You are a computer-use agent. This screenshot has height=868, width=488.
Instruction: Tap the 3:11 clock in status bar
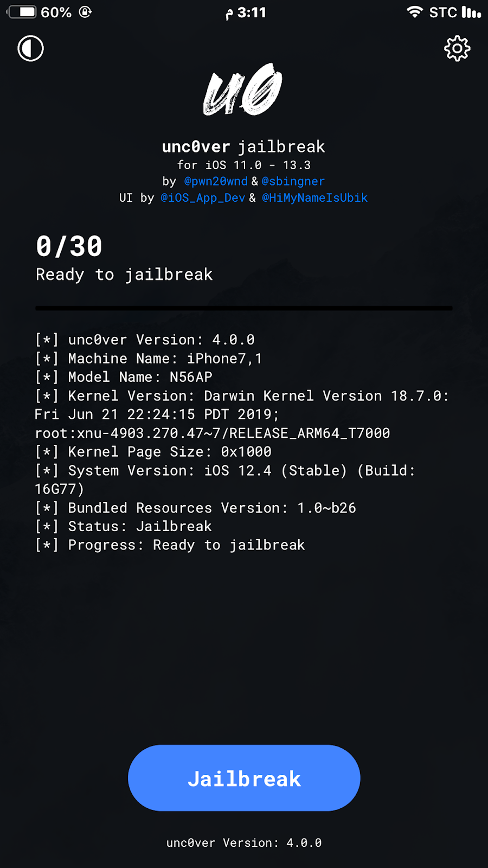[x=252, y=12]
